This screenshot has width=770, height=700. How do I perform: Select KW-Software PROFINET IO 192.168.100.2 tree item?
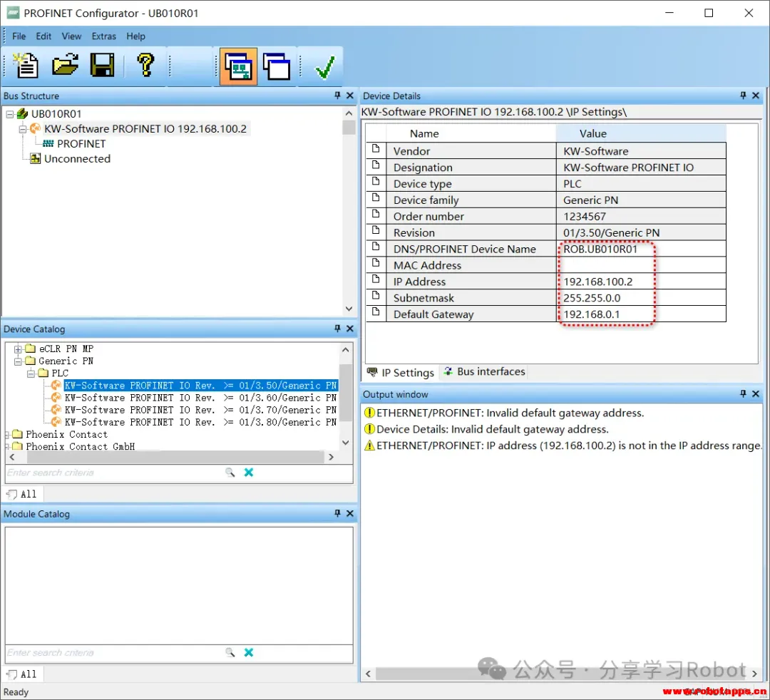145,128
